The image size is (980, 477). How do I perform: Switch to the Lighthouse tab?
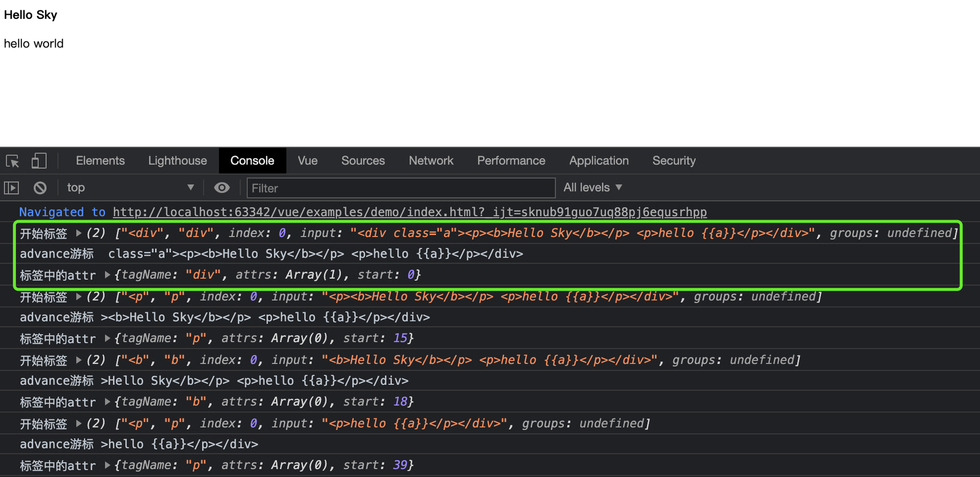pyautogui.click(x=178, y=160)
